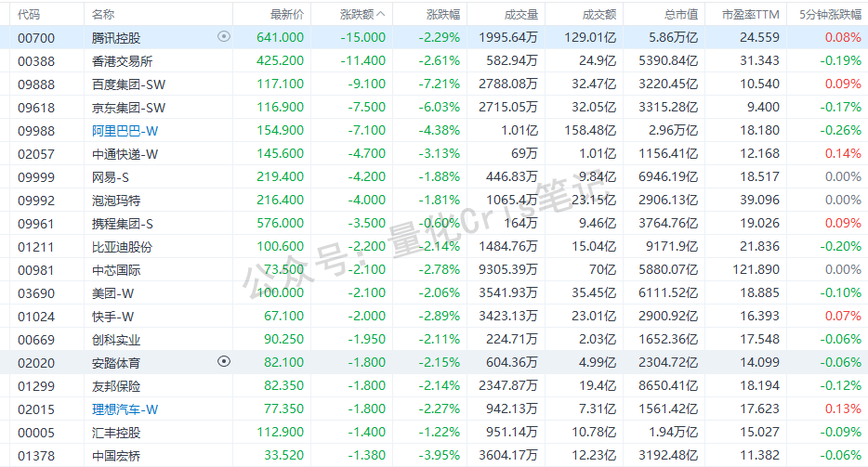Click stock code 00388

(36, 61)
